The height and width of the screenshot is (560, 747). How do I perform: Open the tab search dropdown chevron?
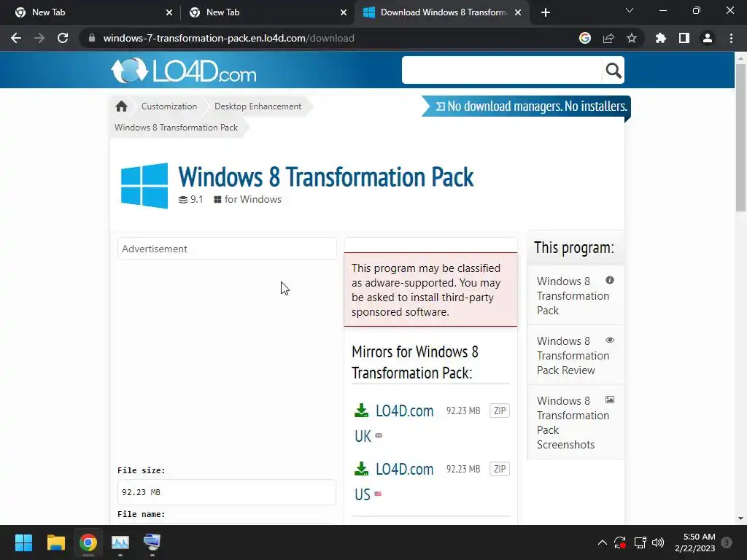click(x=630, y=10)
